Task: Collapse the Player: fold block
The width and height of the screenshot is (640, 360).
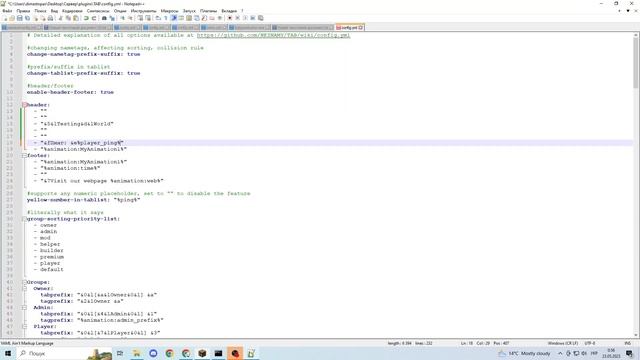Action: tap(24, 327)
